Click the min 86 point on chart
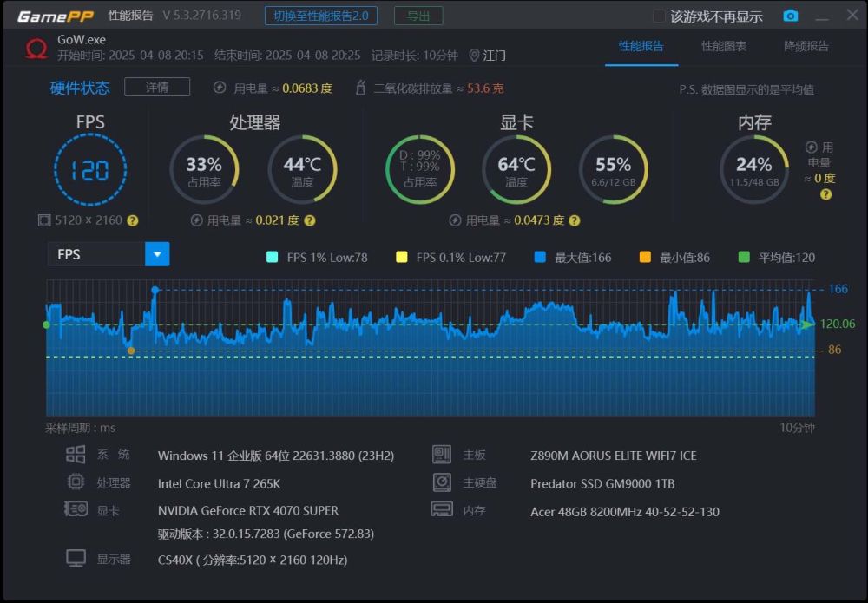Image resolution: width=868 pixels, height=603 pixels. click(x=131, y=351)
